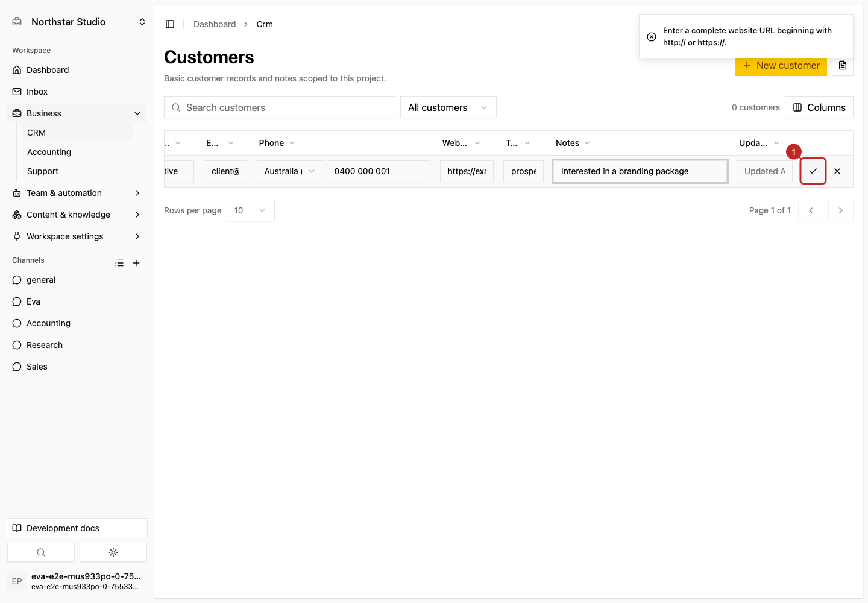Click the error icon in the toast
The width and height of the screenshot is (868, 603).
tap(652, 37)
